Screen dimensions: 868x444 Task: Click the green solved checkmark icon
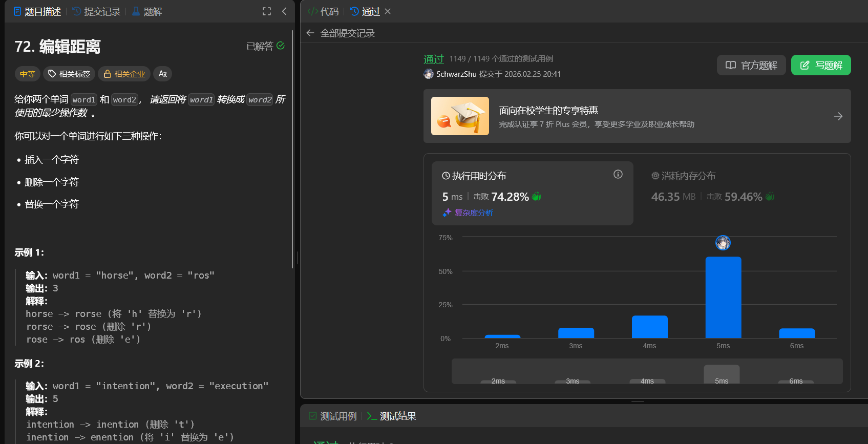pos(281,46)
